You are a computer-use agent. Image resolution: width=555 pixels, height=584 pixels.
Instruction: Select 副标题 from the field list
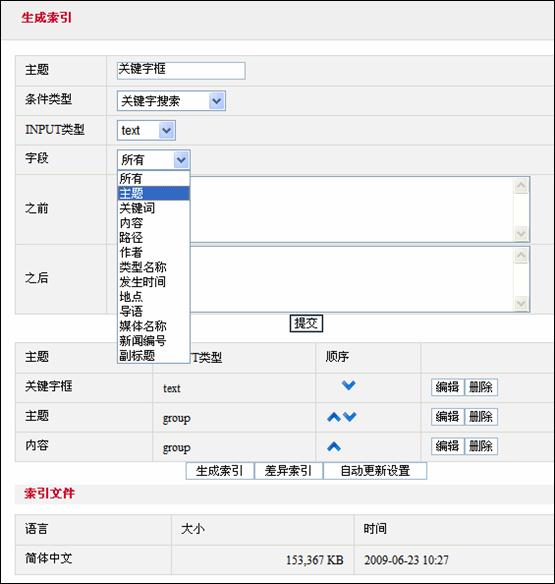click(x=137, y=356)
